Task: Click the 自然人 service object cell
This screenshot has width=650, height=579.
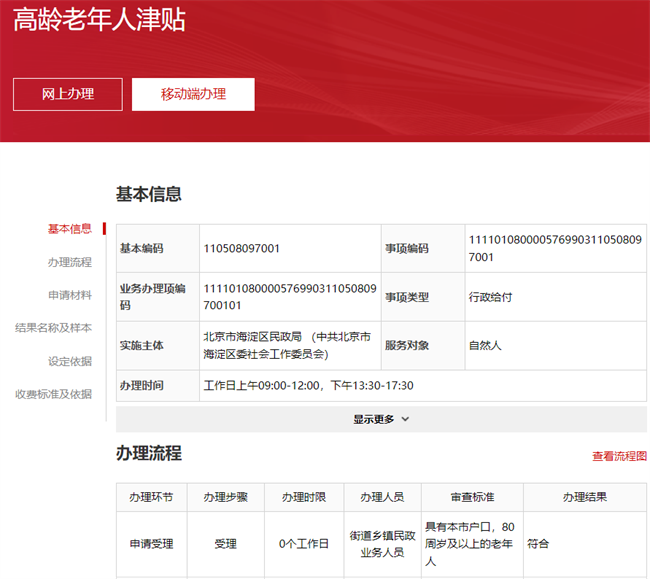Action: pyautogui.click(x=485, y=345)
